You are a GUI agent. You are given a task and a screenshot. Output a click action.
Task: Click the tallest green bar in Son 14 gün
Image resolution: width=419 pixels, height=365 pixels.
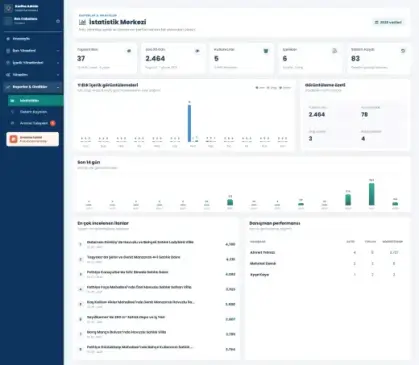(371, 194)
